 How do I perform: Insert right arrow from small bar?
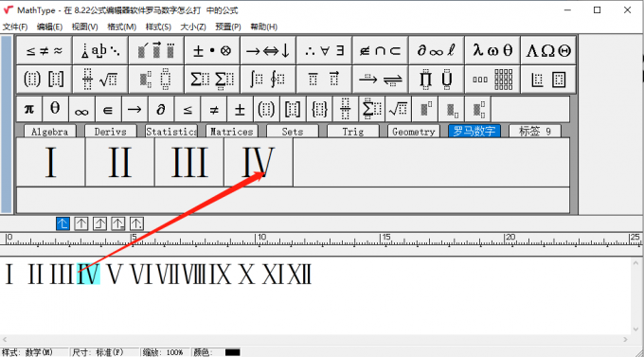click(x=134, y=109)
